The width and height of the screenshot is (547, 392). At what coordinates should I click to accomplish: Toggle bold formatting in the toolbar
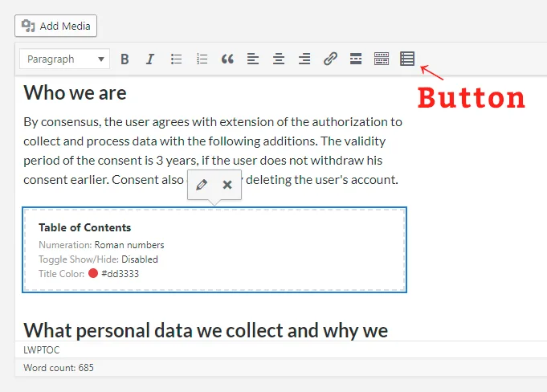[x=125, y=59]
